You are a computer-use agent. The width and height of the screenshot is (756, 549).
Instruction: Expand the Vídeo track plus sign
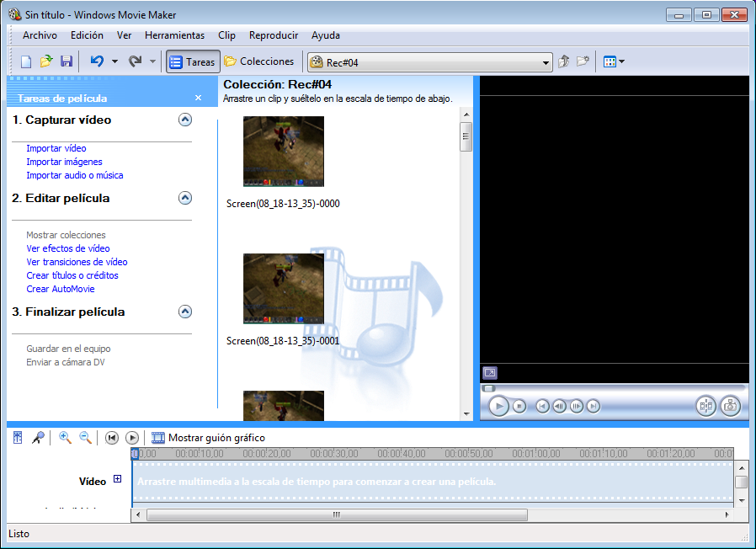pyautogui.click(x=117, y=478)
